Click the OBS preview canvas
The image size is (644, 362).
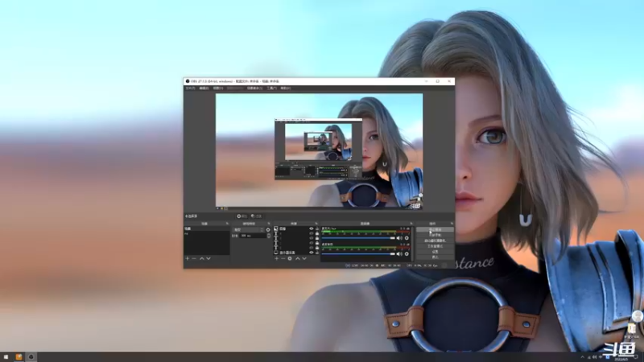pyautogui.click(x=319, y=150)
